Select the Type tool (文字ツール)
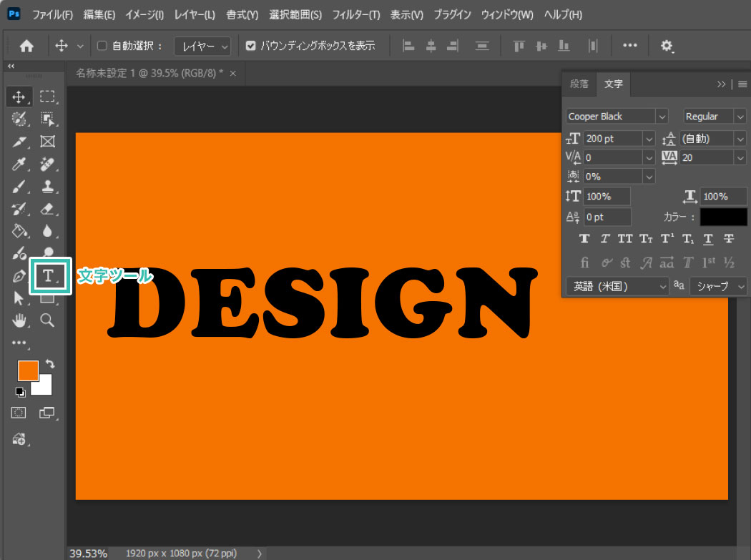751x560 pixels. 48,276
